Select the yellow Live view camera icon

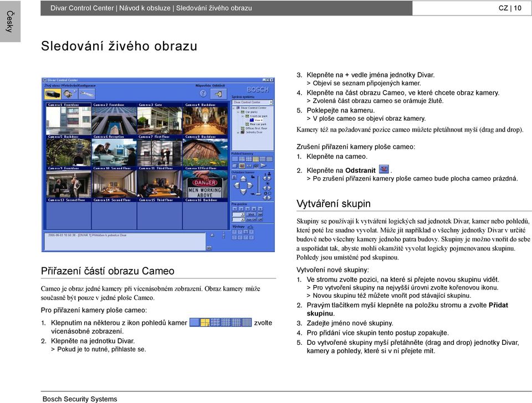tap(53, 94)
